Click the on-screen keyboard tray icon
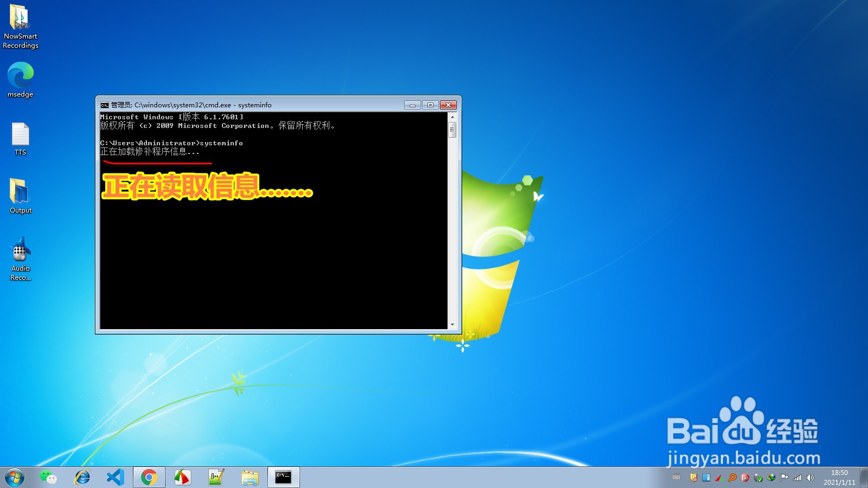 point(676,478)
